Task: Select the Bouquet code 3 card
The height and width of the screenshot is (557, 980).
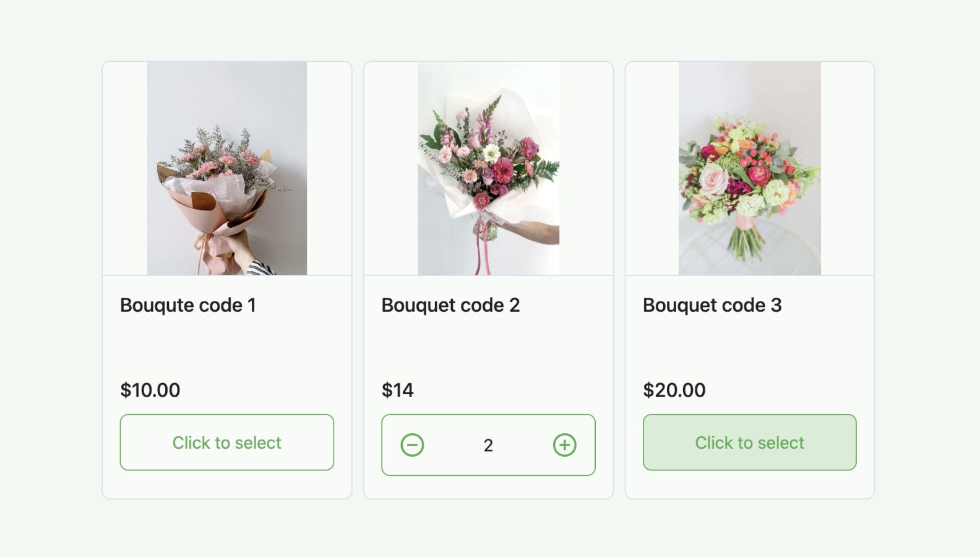Action: 749,347
